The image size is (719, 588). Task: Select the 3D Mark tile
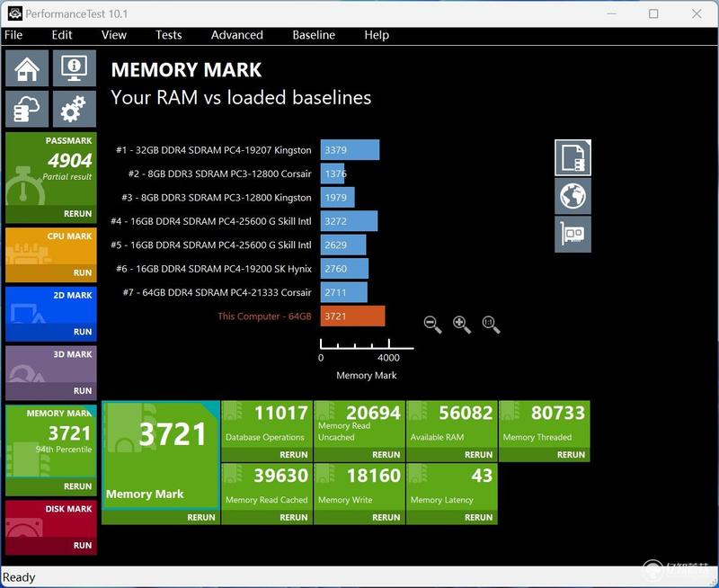tap(51, 373)
